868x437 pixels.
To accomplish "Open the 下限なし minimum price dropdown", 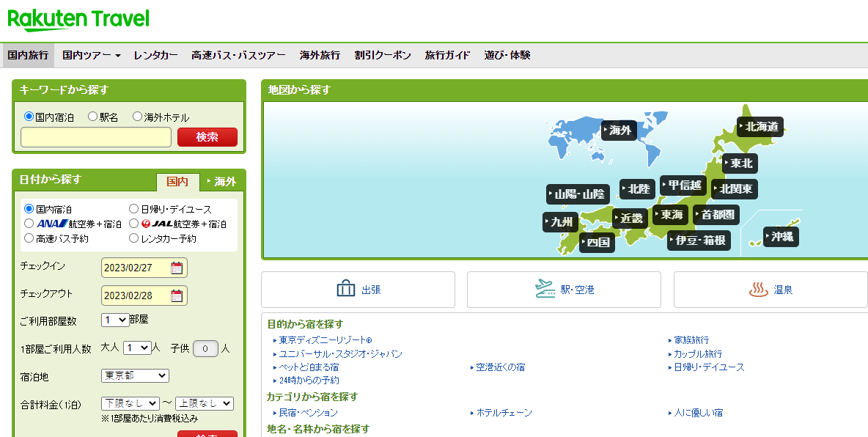I will [130, 403].
